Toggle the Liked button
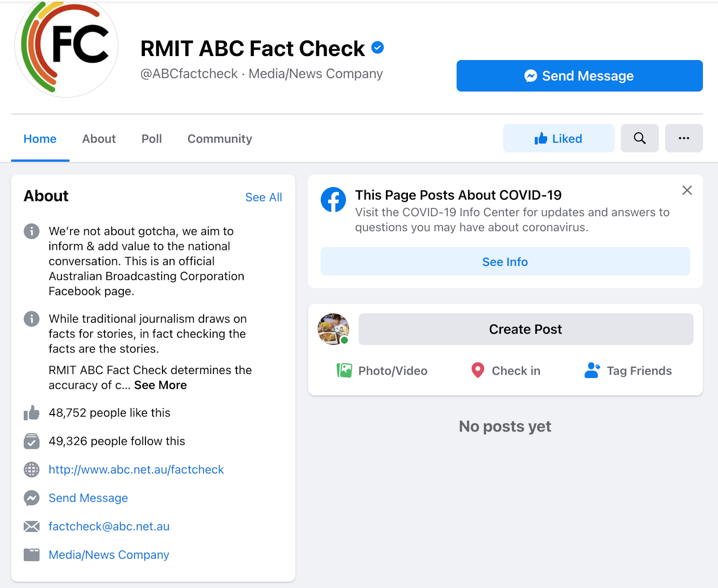This screenshot has width=718, height=588. coord(558,138)
